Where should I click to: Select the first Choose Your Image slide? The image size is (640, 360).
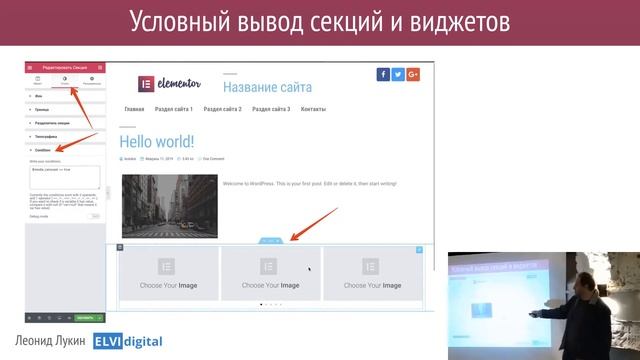click(x=169, y=273)
